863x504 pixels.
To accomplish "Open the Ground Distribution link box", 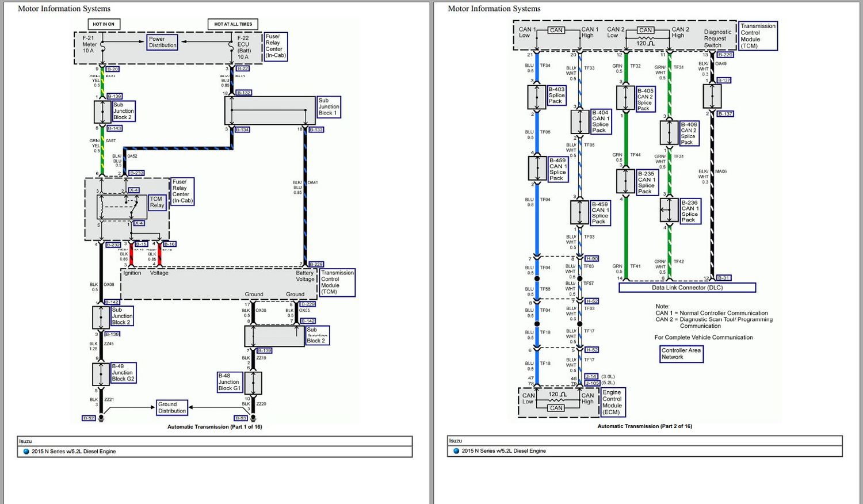I will [x=172, y=408].
